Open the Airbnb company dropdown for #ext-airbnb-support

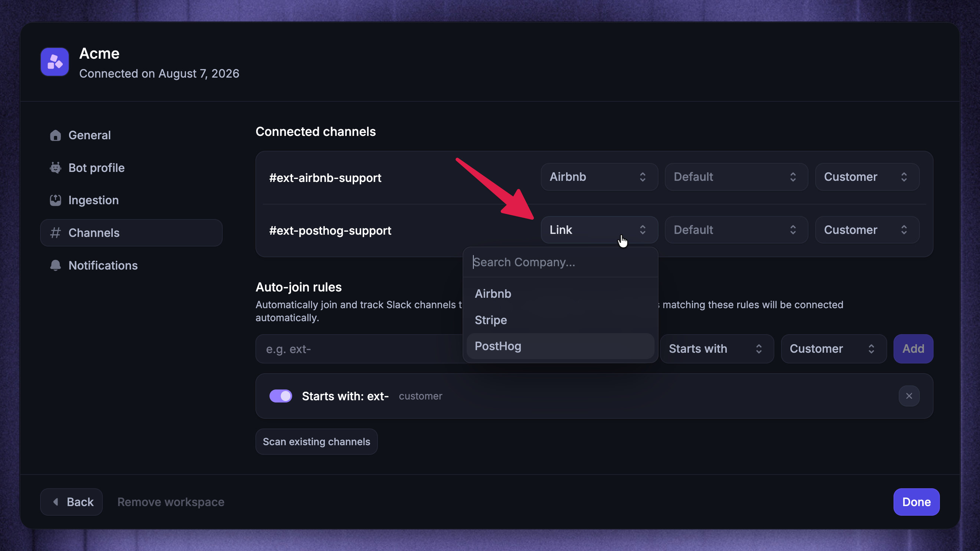pyautogui.click(x=599, y=177)
